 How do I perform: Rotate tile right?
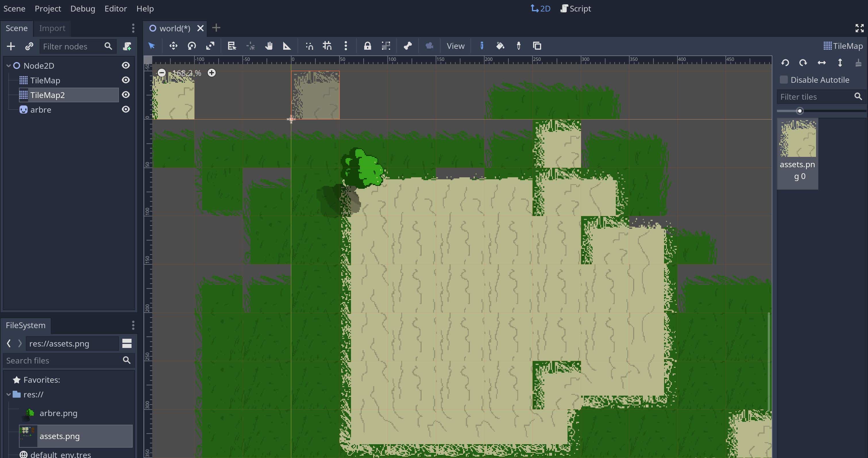pyautogui.click(x=803, y=63)
